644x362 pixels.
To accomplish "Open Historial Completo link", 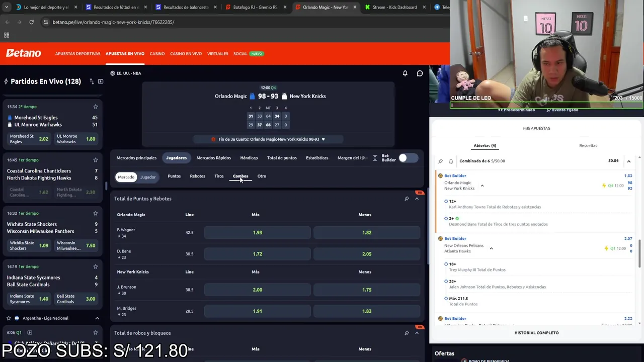I will (536, 333).
